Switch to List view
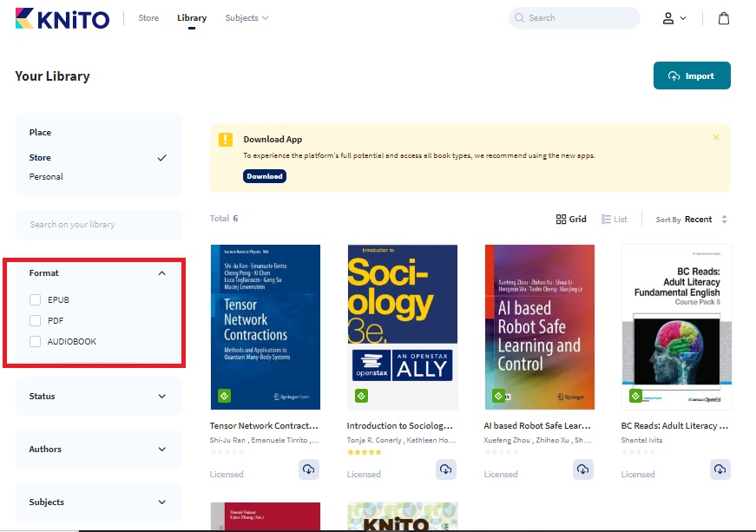This screenshot has width=756, height=532. 615,220
